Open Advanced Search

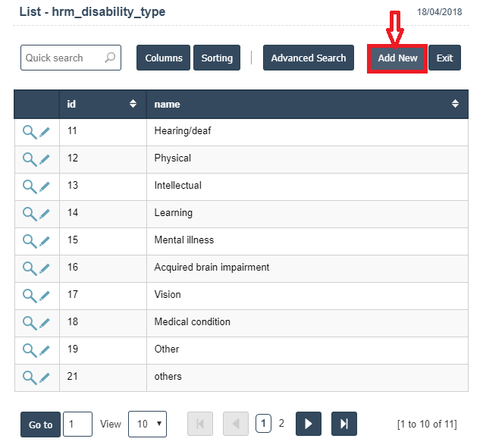(308, 58)
